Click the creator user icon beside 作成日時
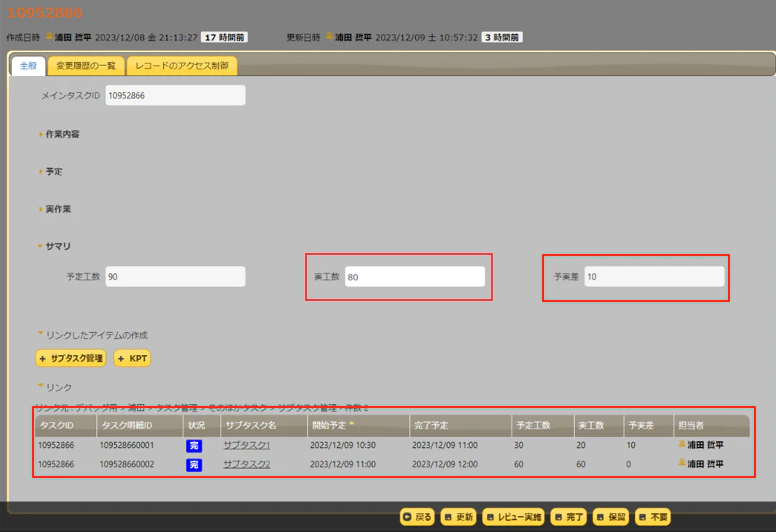Image resolution: width=776 pixels, height=532 pixels. 49,36
